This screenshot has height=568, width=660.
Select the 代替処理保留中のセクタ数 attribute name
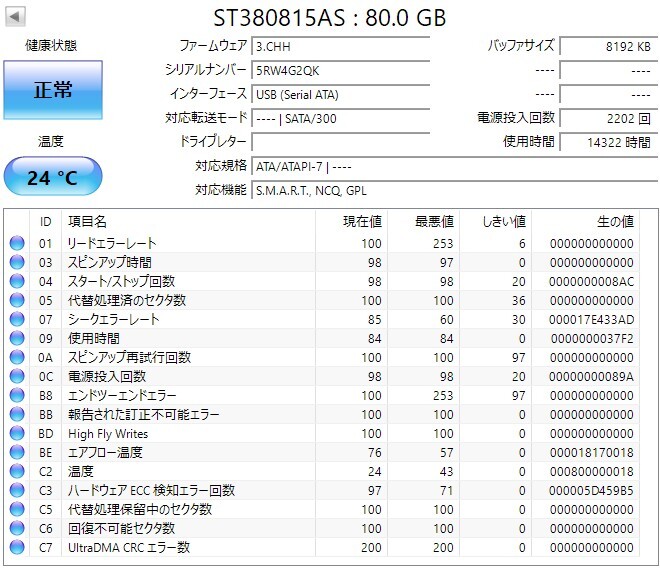140,509
